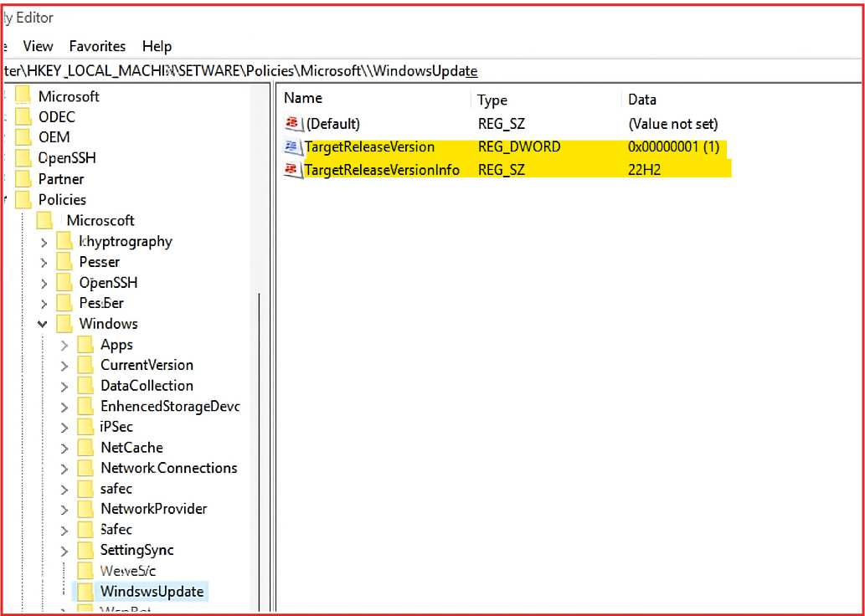Click the khyptrography folder icon
865x616 pixels.
pyautogui.click(x=64, y=241)
